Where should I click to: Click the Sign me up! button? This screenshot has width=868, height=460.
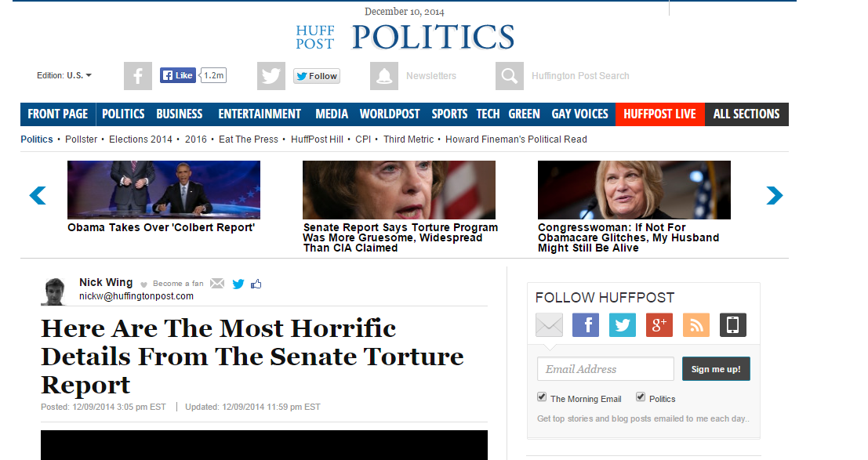(x=716, y=368)
